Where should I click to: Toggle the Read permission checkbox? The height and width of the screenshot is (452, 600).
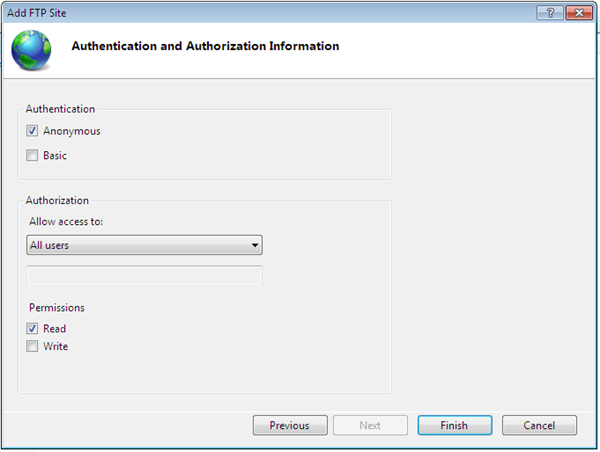click(x=33, y=328)
